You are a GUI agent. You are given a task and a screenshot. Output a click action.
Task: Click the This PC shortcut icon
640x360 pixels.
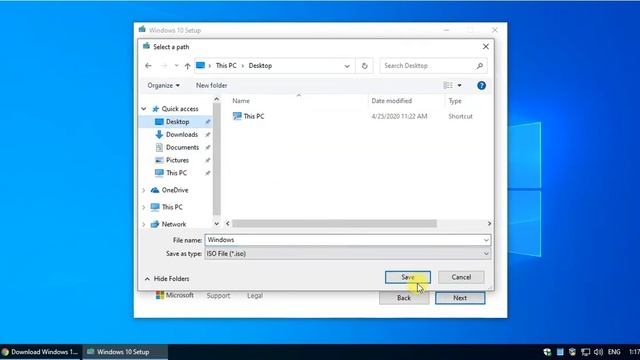click(x=237, y=116)
